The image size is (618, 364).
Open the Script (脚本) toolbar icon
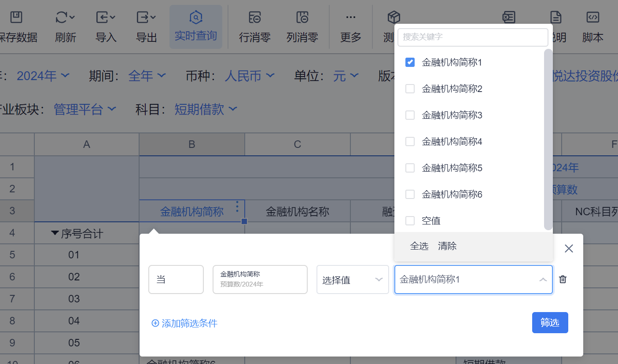(592, 18)
